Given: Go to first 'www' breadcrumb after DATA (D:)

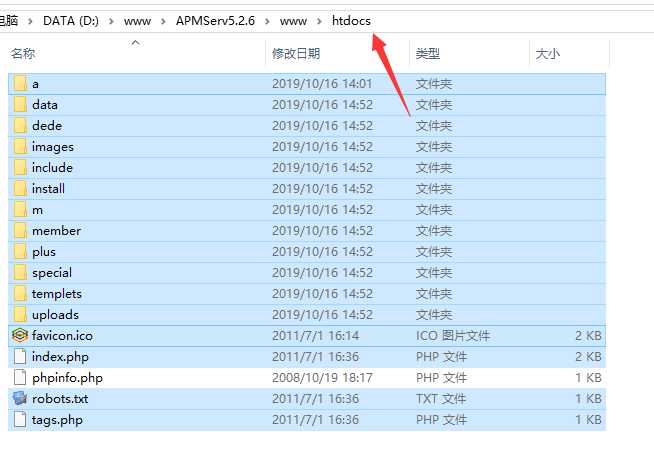Looking at the screenshot, I should tap(137, 21).
